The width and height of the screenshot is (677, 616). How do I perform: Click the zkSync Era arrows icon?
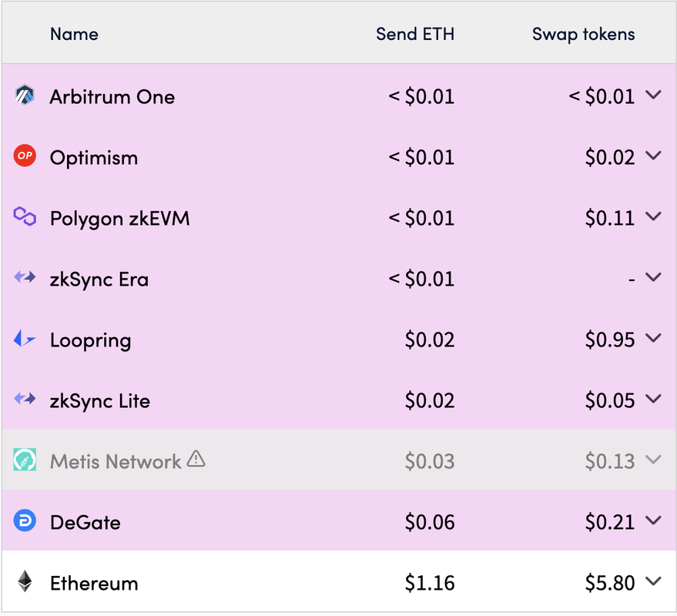(x=25, y=276)
